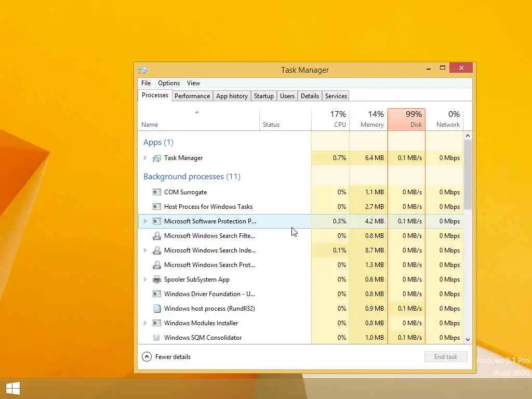Close the Task Manager window
532x399 pixels.
pos(461,68)
